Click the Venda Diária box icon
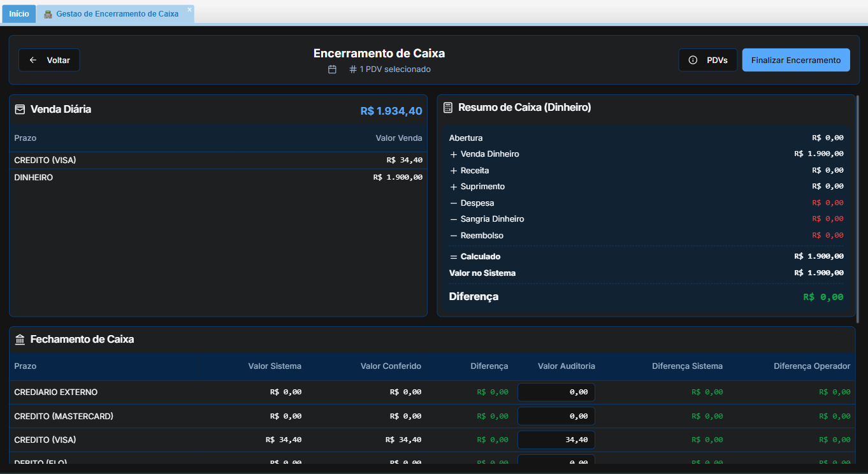This screenshot has height=474, width=868. click(20, 110)
